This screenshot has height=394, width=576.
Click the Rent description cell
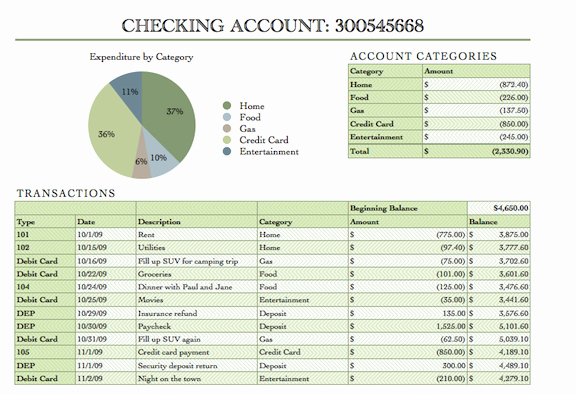[197, 235]
